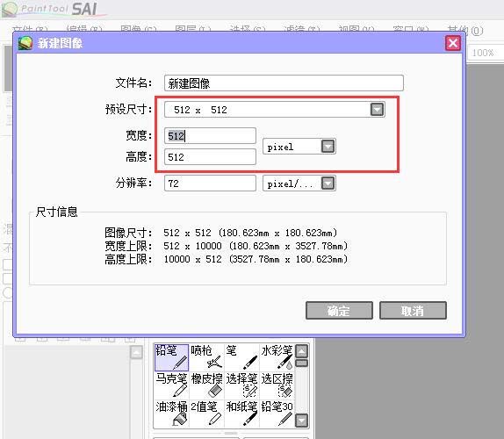
Task: Click brush panel scroll down arrow
Action: tap(301, 421)
